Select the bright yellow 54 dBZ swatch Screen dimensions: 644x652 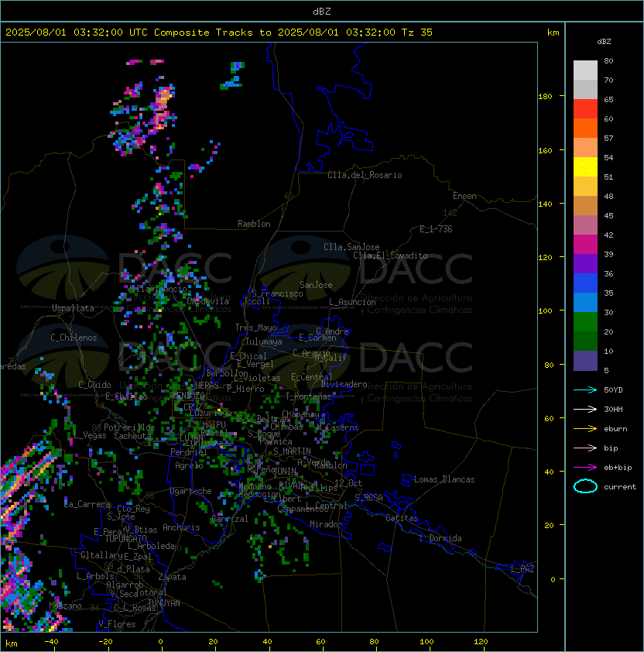[585, 167]
